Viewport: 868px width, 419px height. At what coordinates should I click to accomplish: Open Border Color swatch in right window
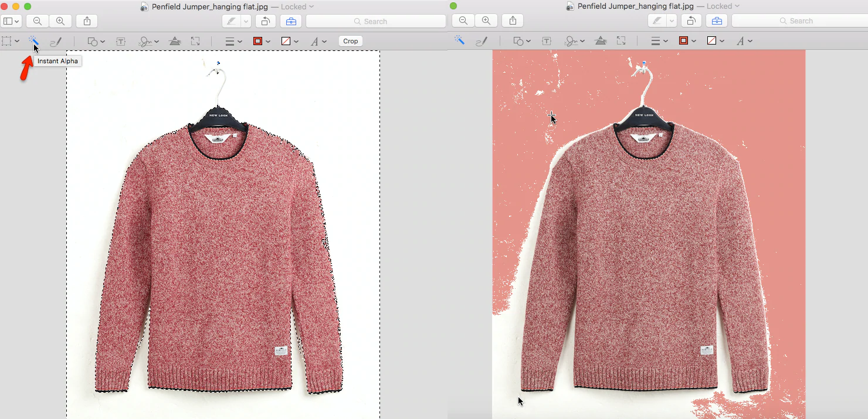click(687, 41)
